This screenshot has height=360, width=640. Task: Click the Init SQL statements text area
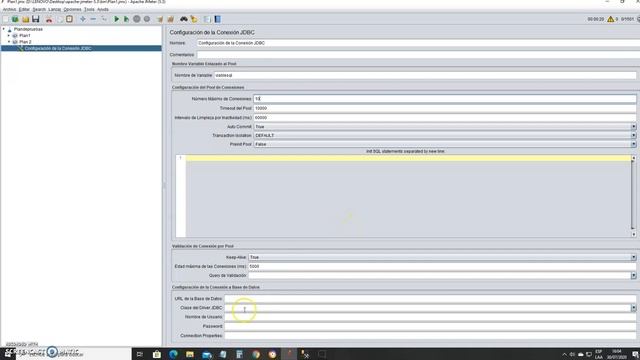pyautogui.click(x=408, y=196)
